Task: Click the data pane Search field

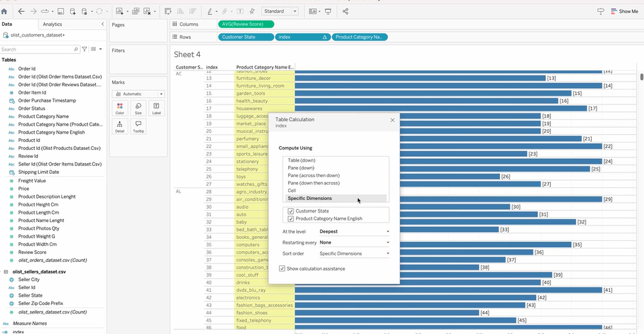Action: click(x=37, y=50)
